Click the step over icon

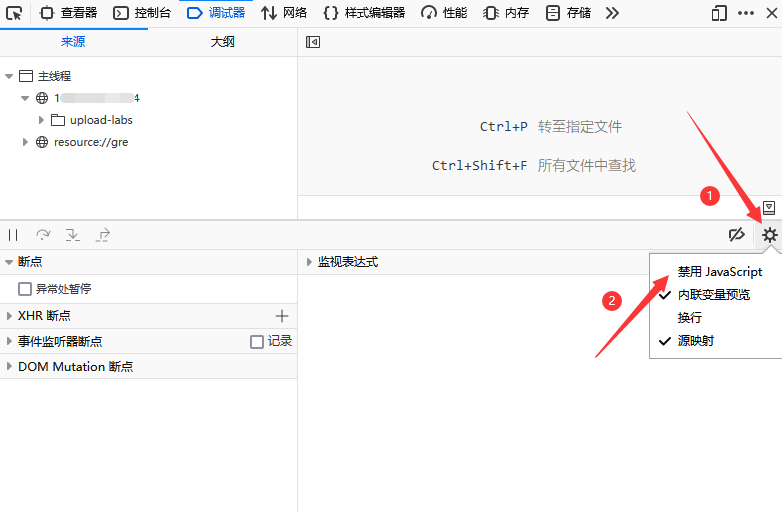[x=43, y=235]
